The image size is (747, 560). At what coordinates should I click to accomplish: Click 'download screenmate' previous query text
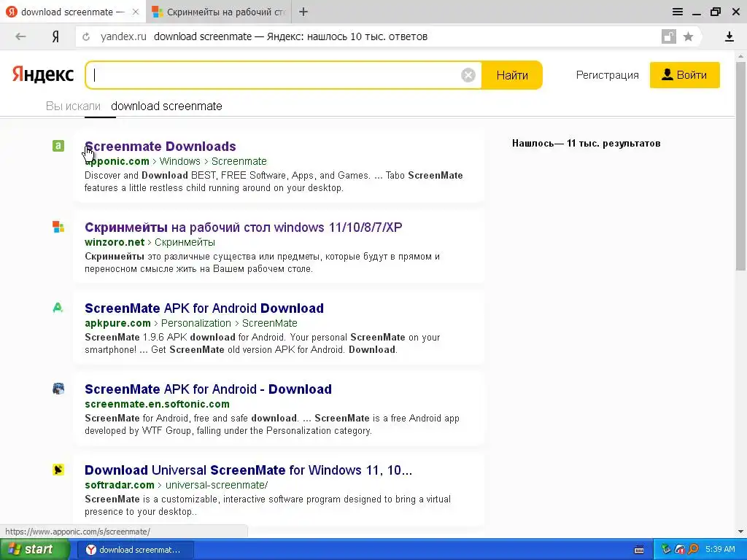coord(166,106)
